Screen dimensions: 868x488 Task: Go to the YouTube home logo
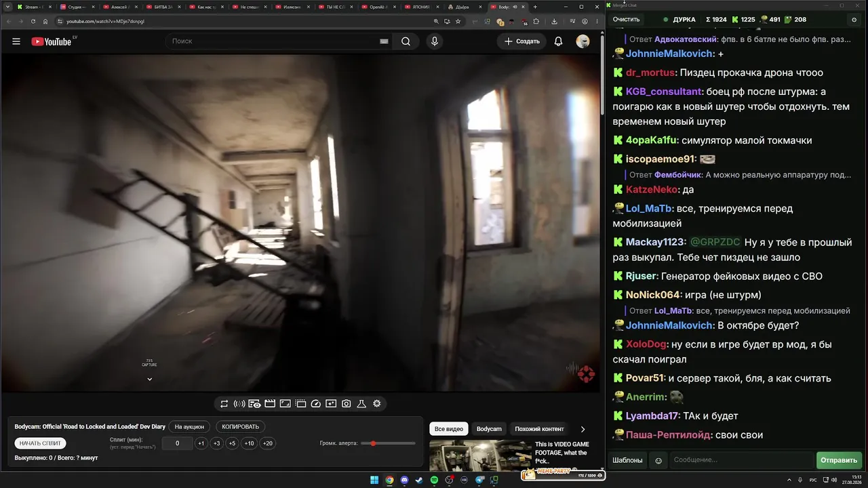52,41
